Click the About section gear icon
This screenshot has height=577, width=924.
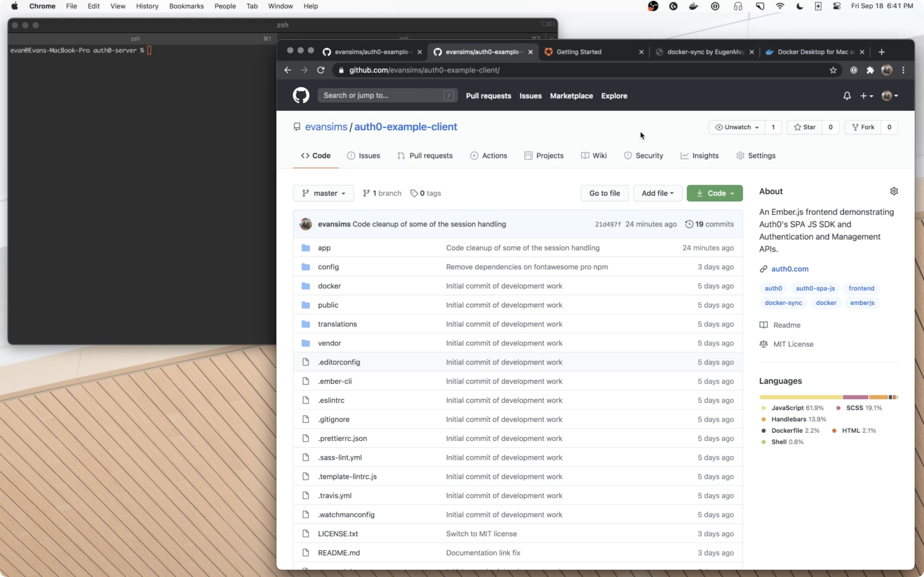tap(893, 191)
